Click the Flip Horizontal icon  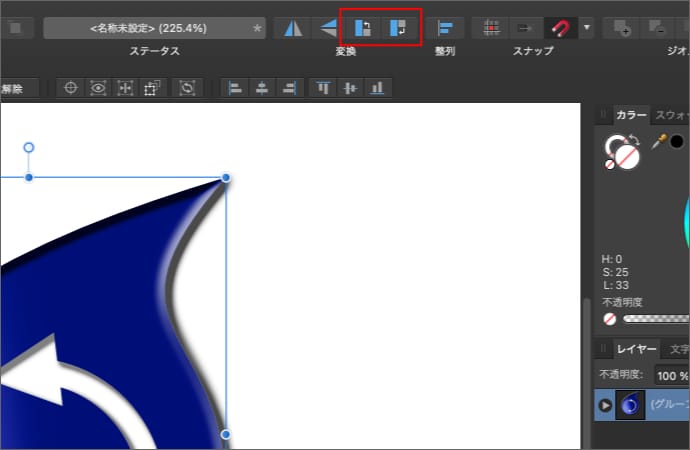(293, 28)
